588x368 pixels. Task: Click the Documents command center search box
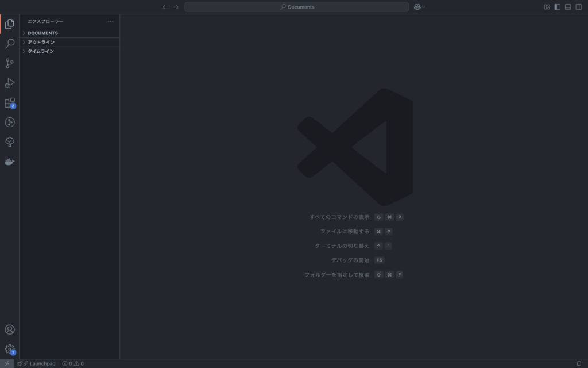(296, 7)
